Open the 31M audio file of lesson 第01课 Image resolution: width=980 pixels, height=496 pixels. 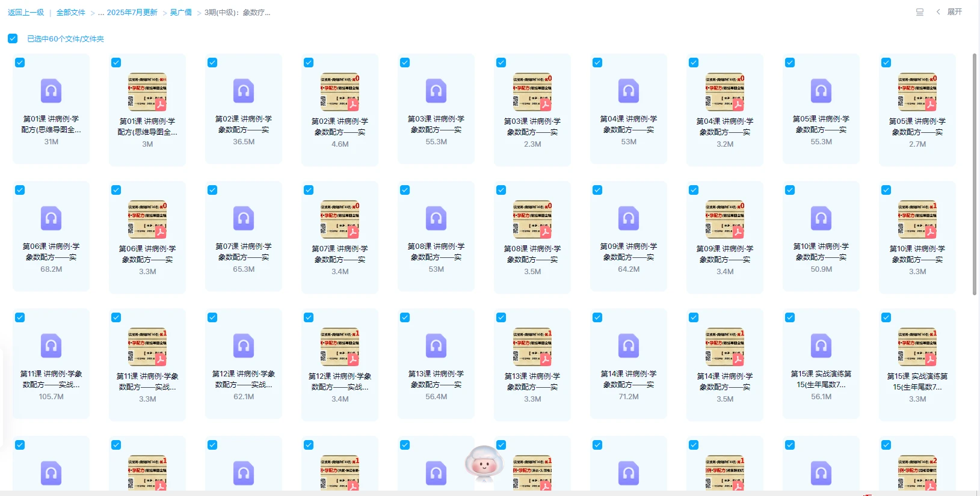click(x=51, y=91)
